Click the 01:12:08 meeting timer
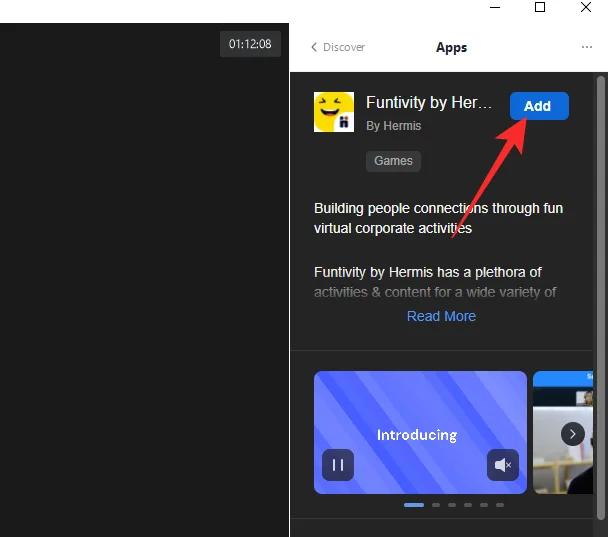This screenshot has width=608, height=537. (250, 44)
